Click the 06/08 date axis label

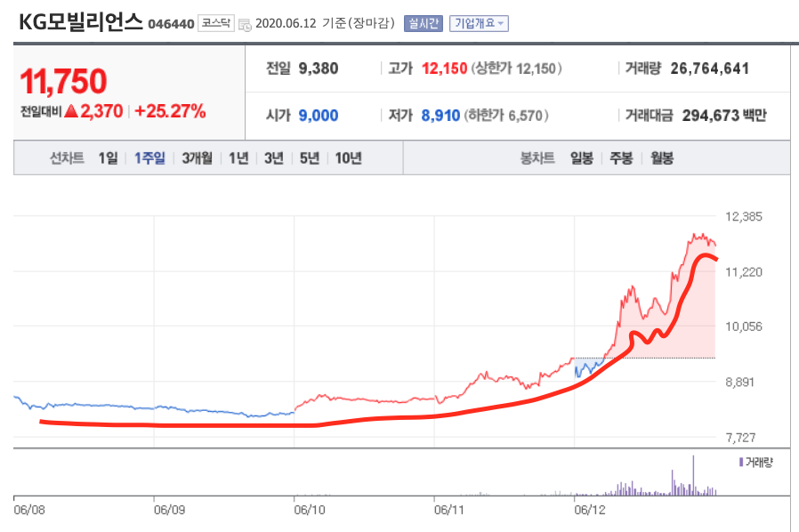click(x=29, y=510)
